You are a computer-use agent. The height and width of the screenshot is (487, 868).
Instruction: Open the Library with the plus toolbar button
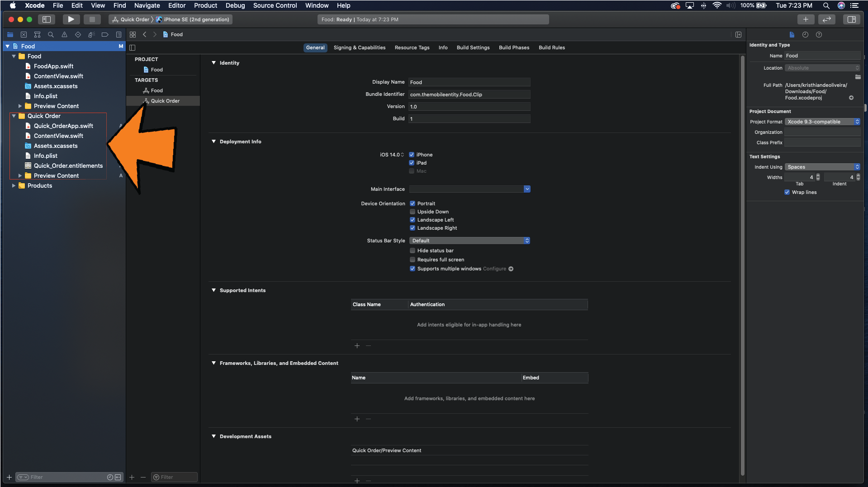(806, 19)
